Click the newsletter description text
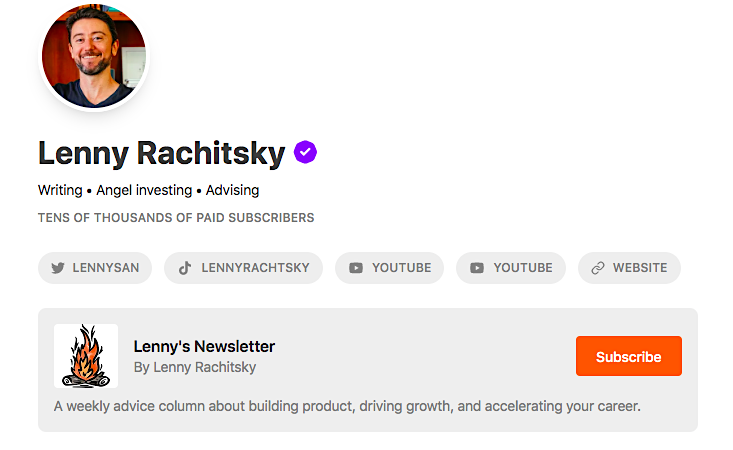This screenshot has height=450, width=733. pos(347,407)
